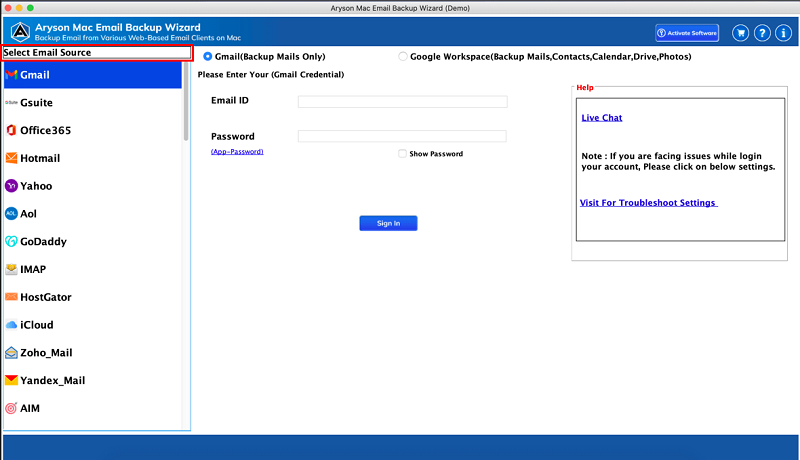
Task: Open the App-Password link
Action: click(237, 151)
